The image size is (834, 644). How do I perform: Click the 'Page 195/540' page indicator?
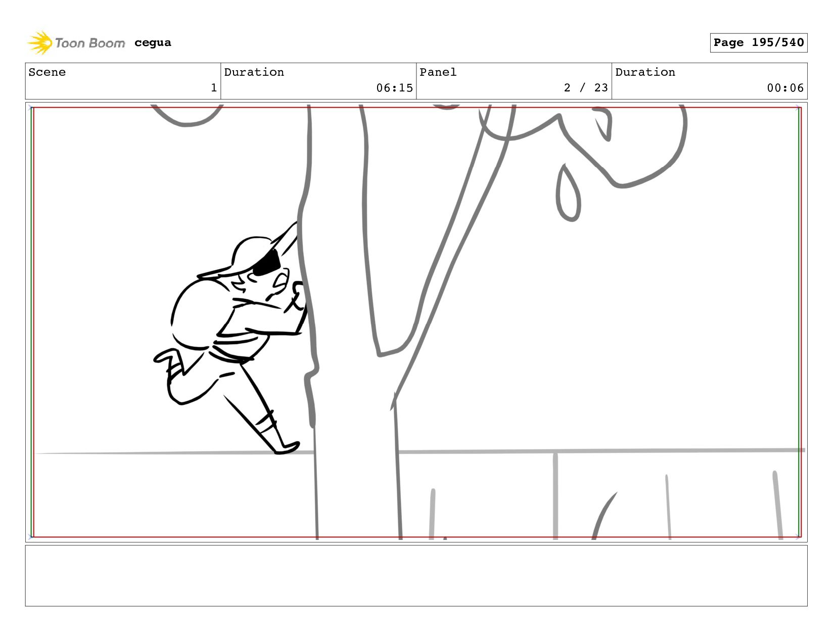pyautogui.click(x=758, y=43)
